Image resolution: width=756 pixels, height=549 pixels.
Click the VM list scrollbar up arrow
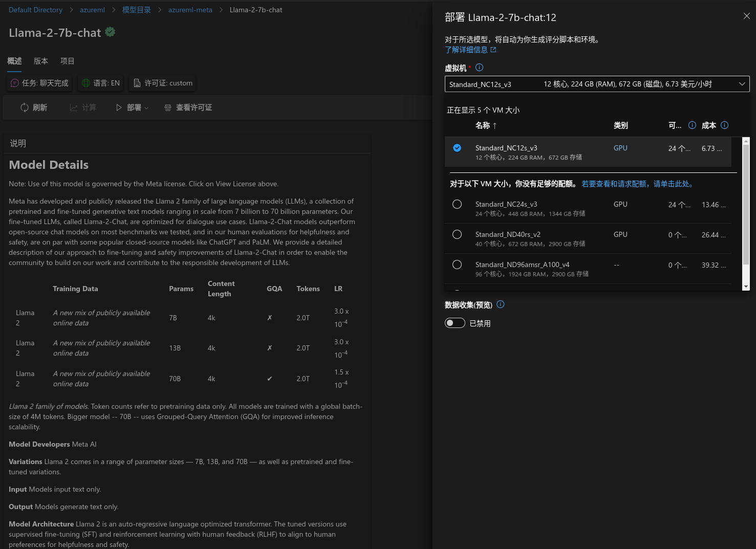click(746, 141)
